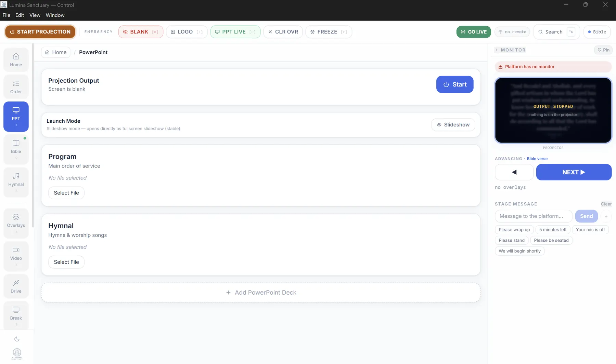Send 'Please wrap up' preset

tap(514, 230)
